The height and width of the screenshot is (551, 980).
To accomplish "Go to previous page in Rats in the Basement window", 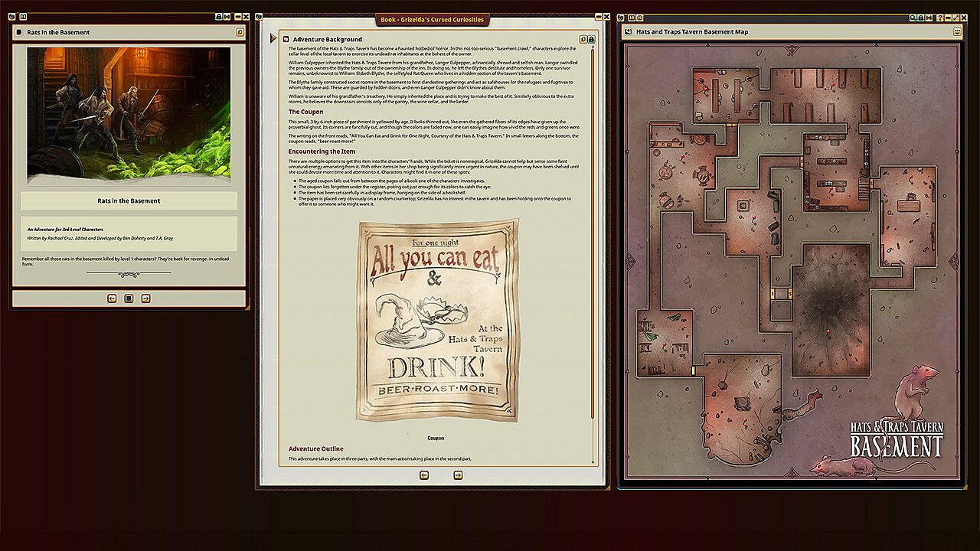I will (112, 298).
